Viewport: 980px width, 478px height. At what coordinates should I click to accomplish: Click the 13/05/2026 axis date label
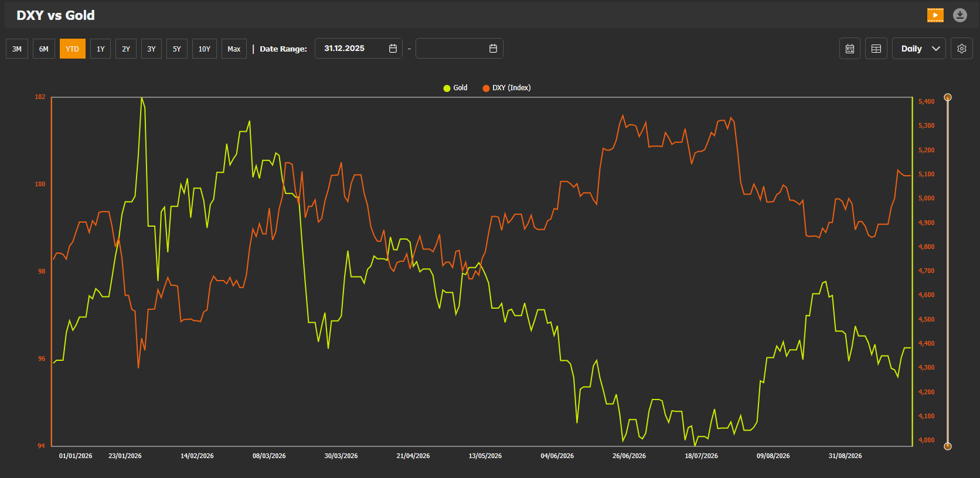click(485, 456)
